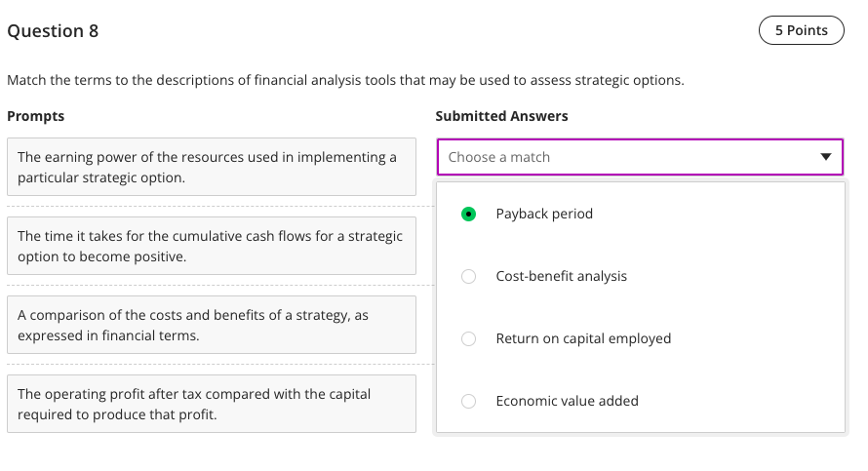Click the Choose a match placeholder text

click(499, 157)
